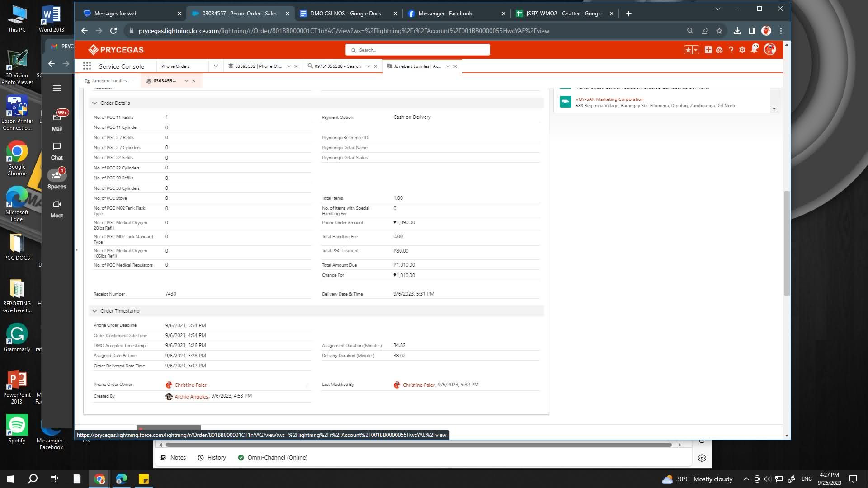This screenshot has height=488, width=868.
Task: Close the 0303455 subtab
Action: [194, 81]
